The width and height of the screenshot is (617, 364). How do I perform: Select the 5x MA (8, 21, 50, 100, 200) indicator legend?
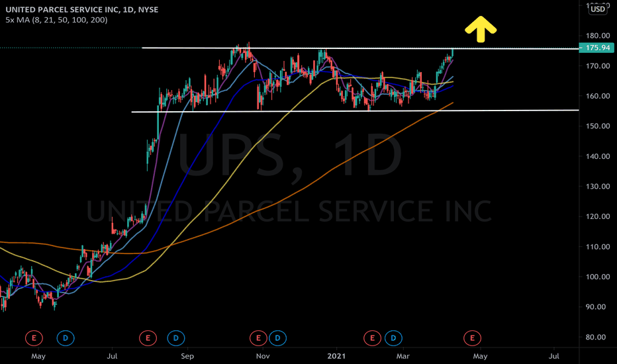pyautogui.click(x=56, y=20)
